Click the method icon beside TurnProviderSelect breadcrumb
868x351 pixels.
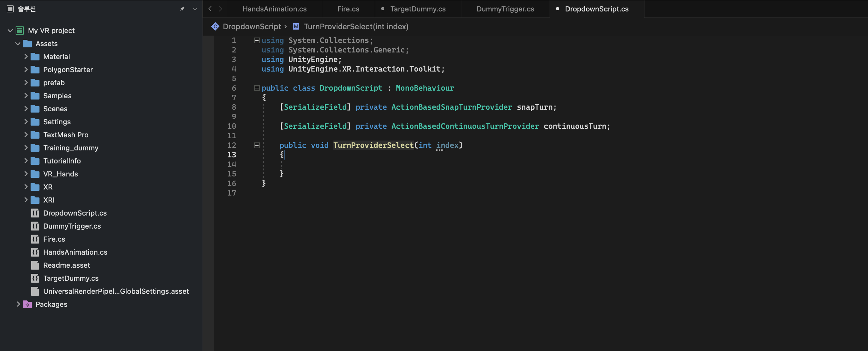pos(296,27)
